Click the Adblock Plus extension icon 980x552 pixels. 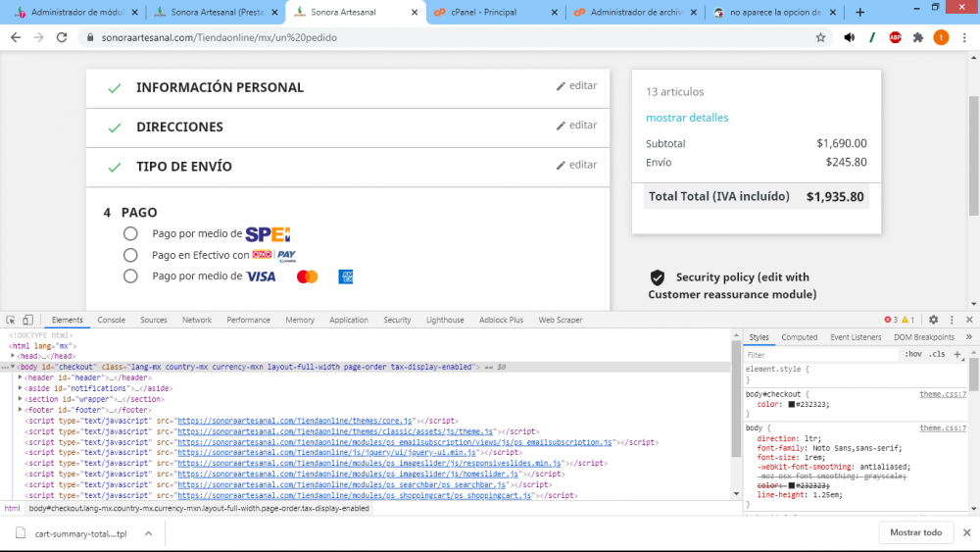pyautogui.click(x=895, y=37)
